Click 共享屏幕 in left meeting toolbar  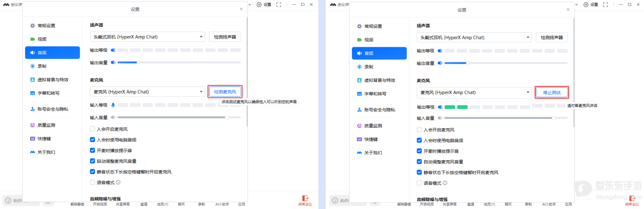point(123,204)
